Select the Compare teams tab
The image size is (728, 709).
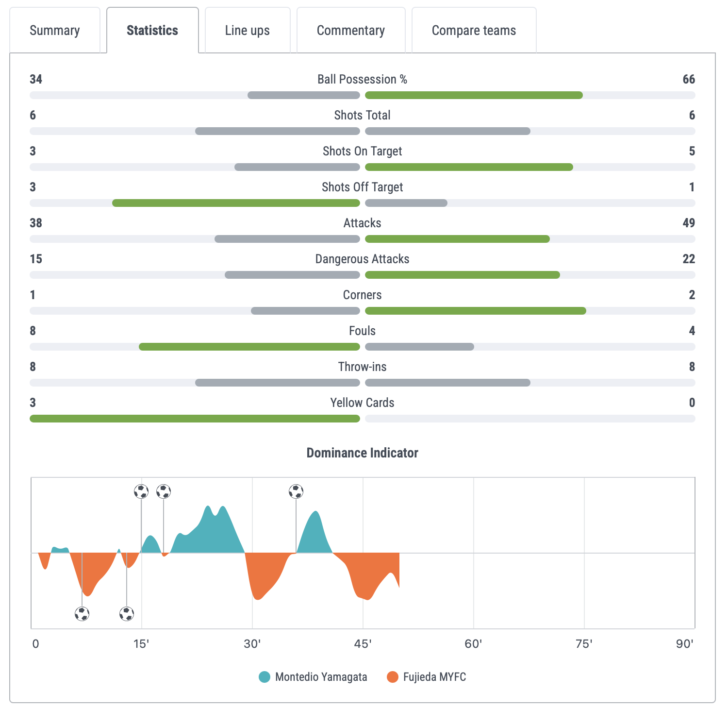click(474, 30)
